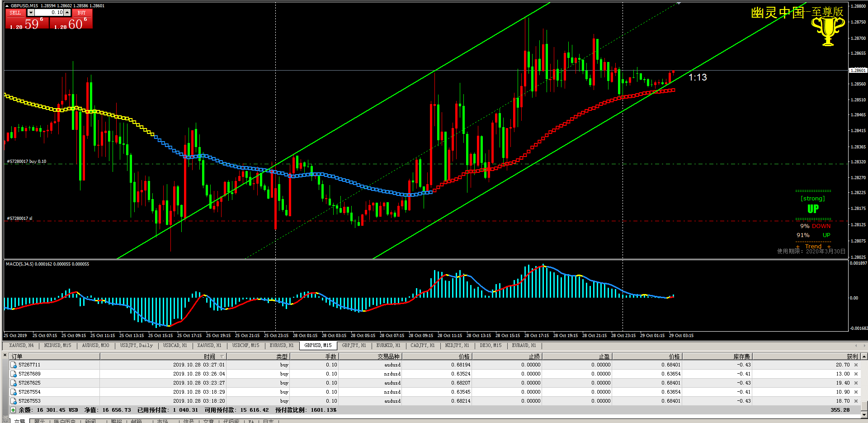Close the terminal panel with its X

coord(5,356)
